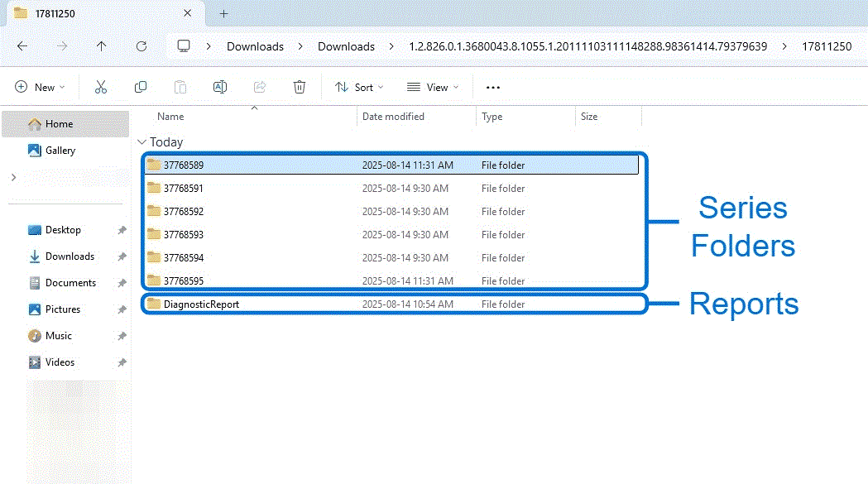Click the Cut scissors icon
Screen dimensions: 868x484
pyautogui.click(x=101, y=87)
